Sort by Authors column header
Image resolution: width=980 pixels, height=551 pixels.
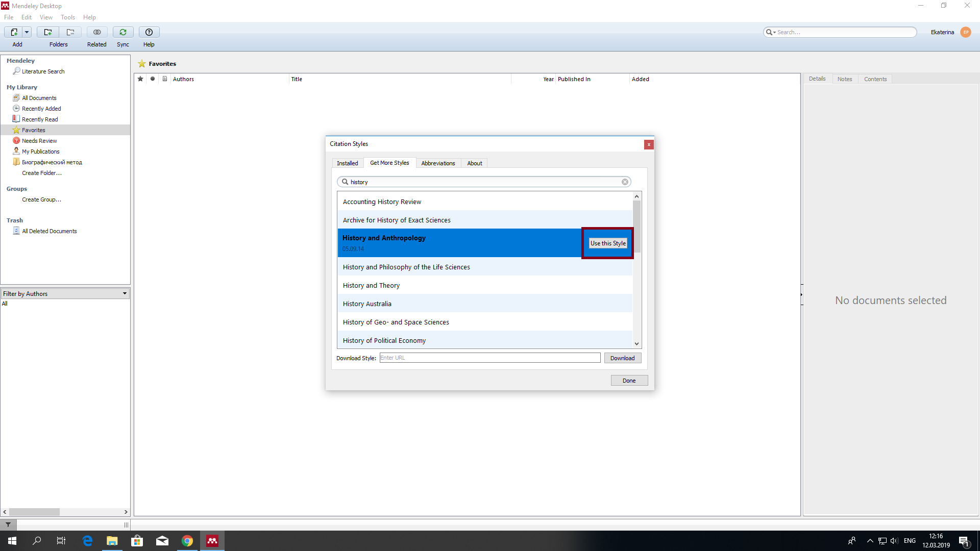230,79
